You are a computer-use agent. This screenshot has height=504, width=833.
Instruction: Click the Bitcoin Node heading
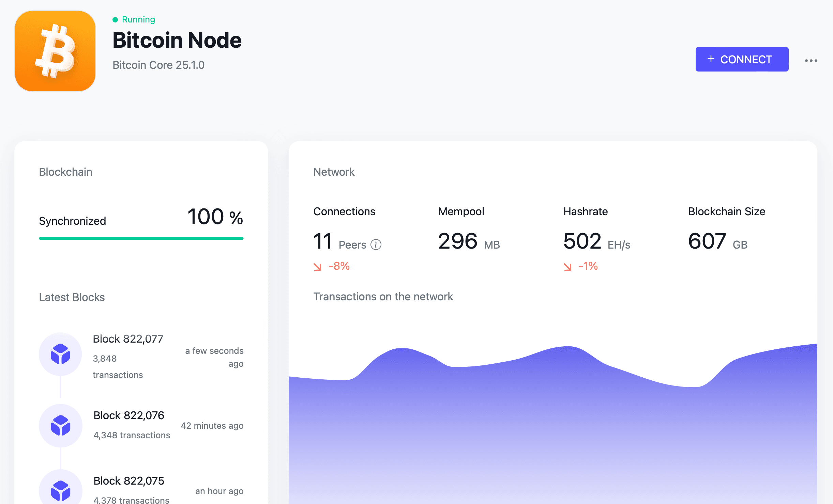click(177, 40)
